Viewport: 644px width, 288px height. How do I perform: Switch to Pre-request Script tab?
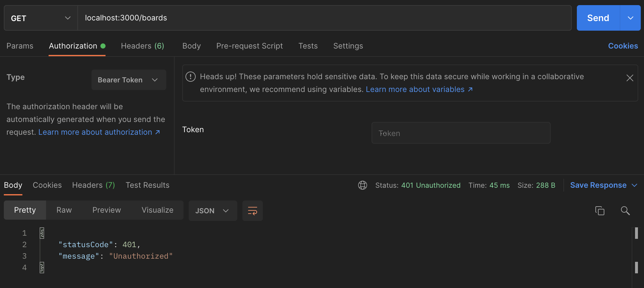click(249, 46)
